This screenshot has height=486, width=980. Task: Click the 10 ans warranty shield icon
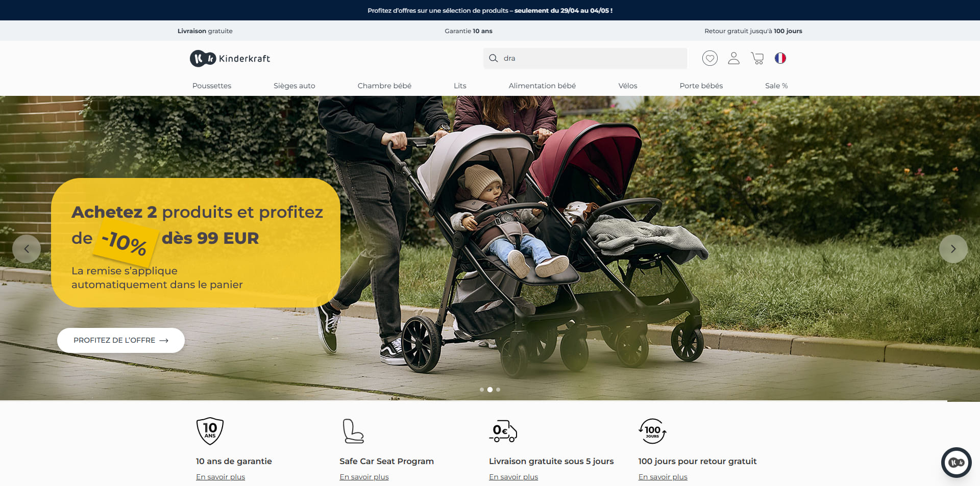tap(210, 431)
